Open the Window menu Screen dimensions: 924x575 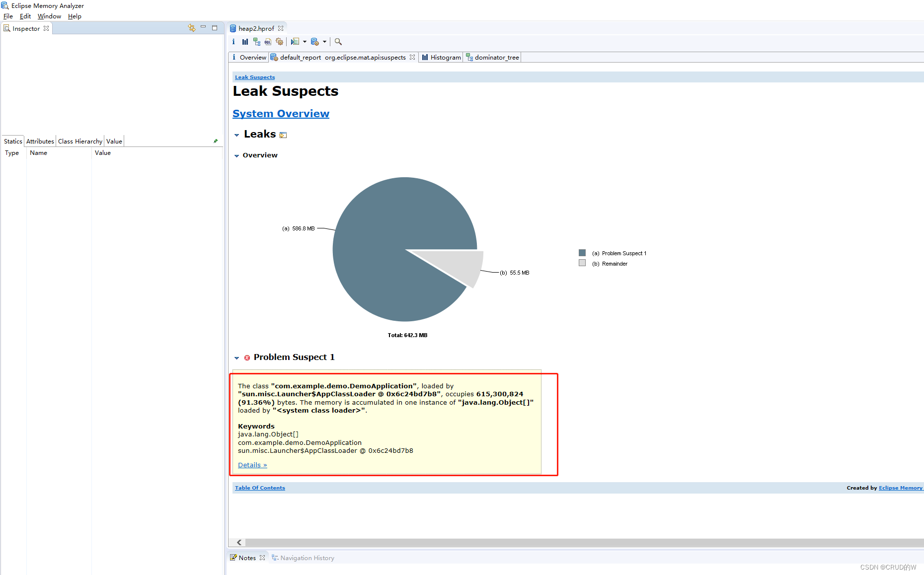click(x=49, y=16)
